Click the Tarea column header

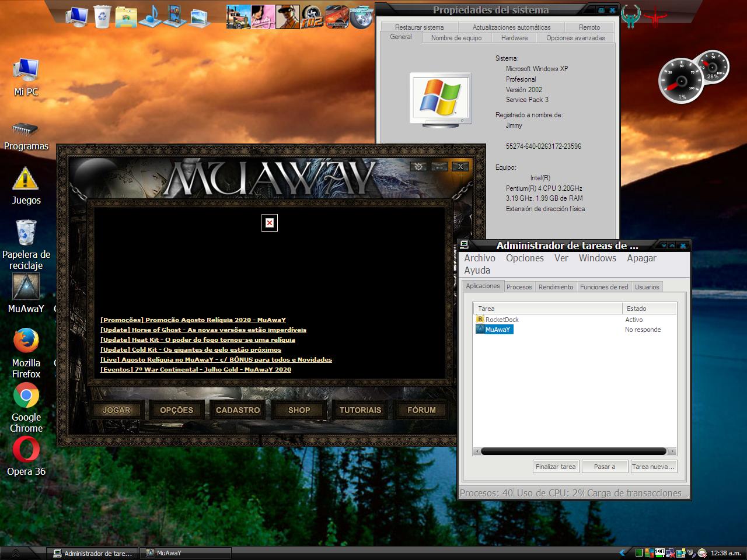[x=548, y=309]
